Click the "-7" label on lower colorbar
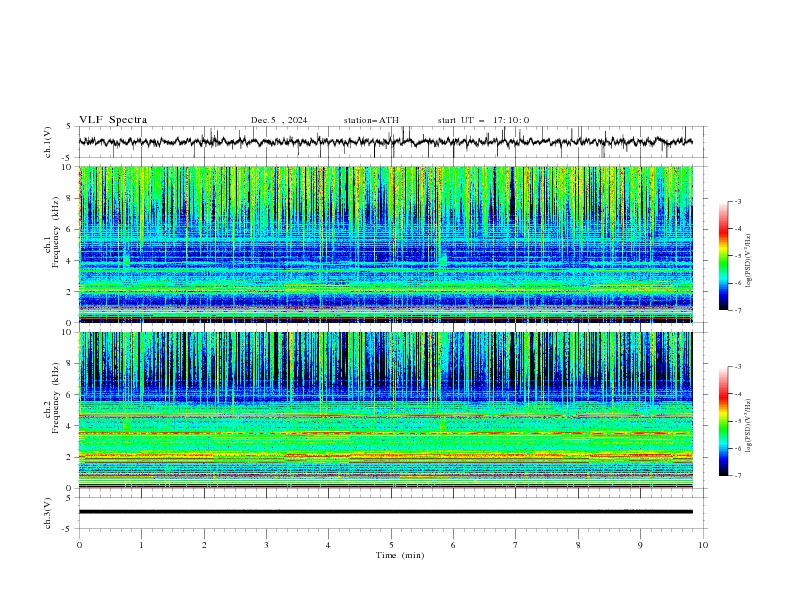This screenshot has width=792, height=612. (x=738, y=475)
